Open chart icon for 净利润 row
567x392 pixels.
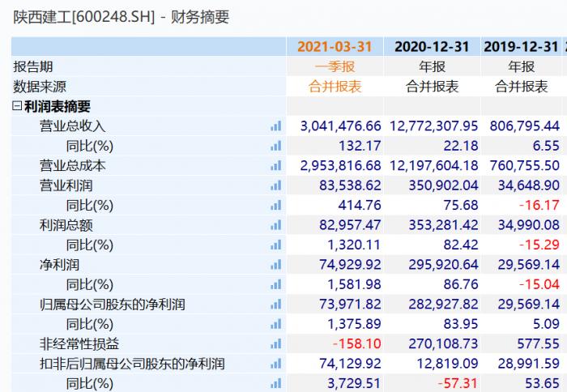pos(276,265)
